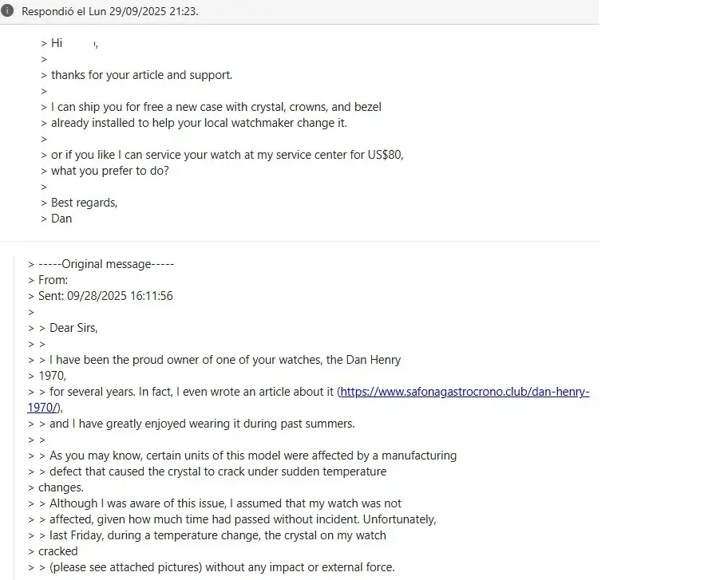Click the "Hi" greeting line
This screenshot has height=580, width=728.
[x=57, y=43]
